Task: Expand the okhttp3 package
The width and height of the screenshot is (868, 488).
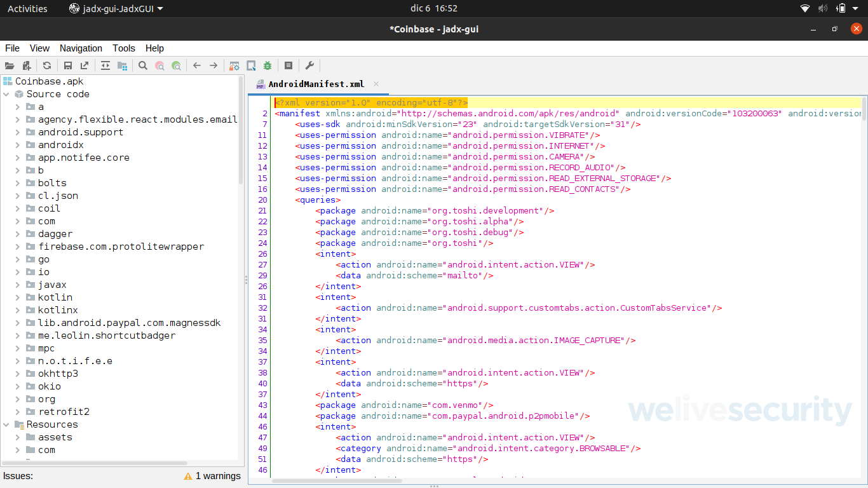Action: (18, 374)
